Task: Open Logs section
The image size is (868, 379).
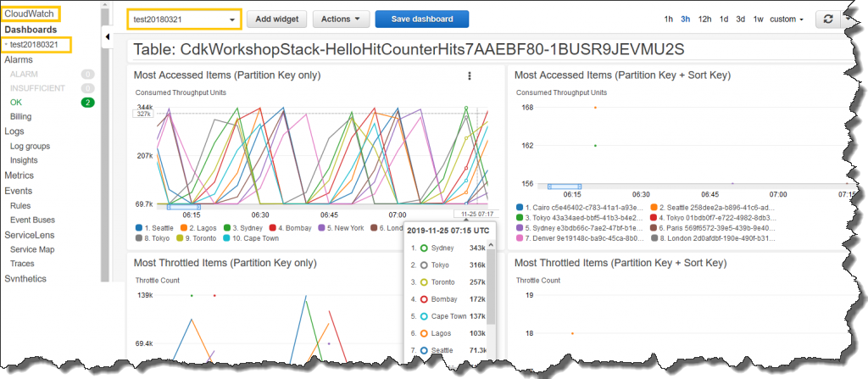Action: (14, 131)
